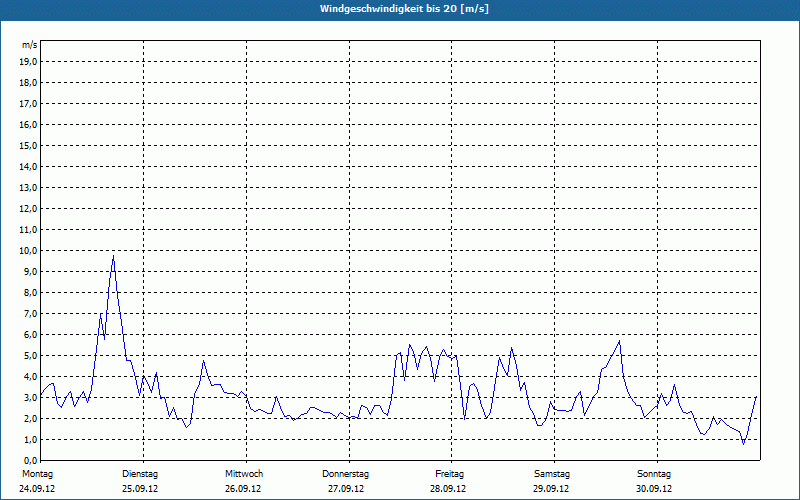Select the 5,0 axis value
The height and width of the screenshot is (500, 800).
pyautogui.click(x=31, y=355)
